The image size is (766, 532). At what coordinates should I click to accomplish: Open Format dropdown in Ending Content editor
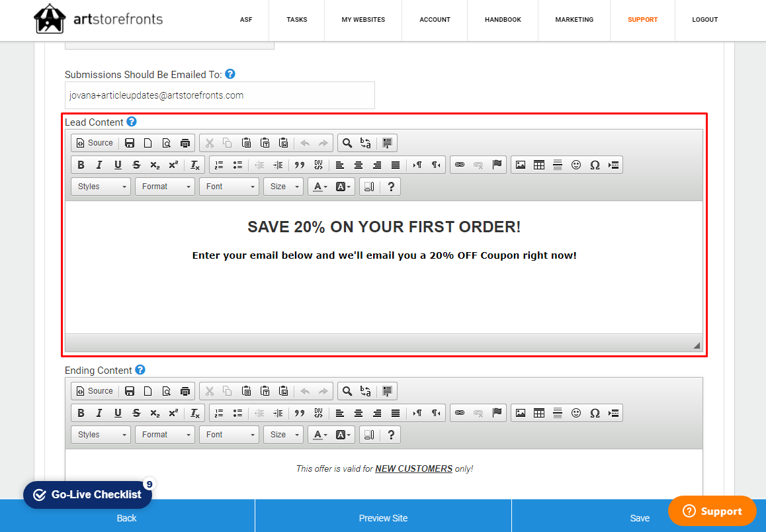pyautogui.click(x=165, y=435)
